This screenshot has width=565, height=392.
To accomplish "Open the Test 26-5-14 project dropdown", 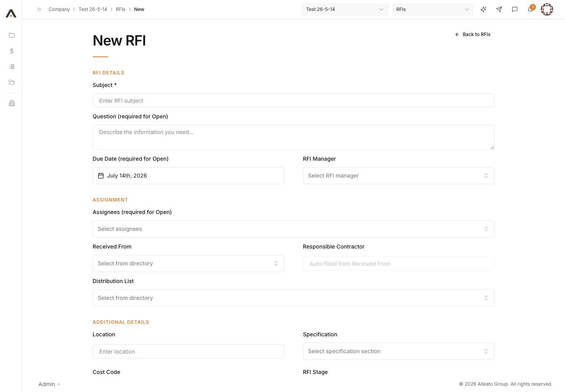I will [x=345, y=9].
